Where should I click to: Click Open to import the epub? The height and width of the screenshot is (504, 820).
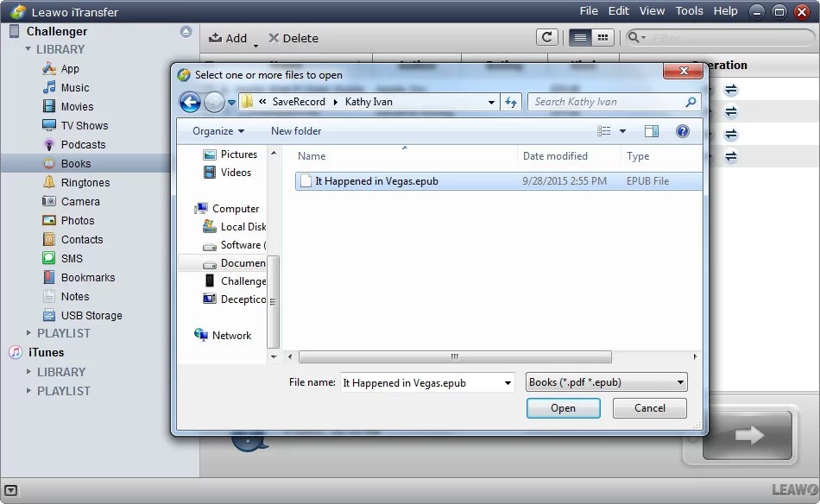click(564, 407)
